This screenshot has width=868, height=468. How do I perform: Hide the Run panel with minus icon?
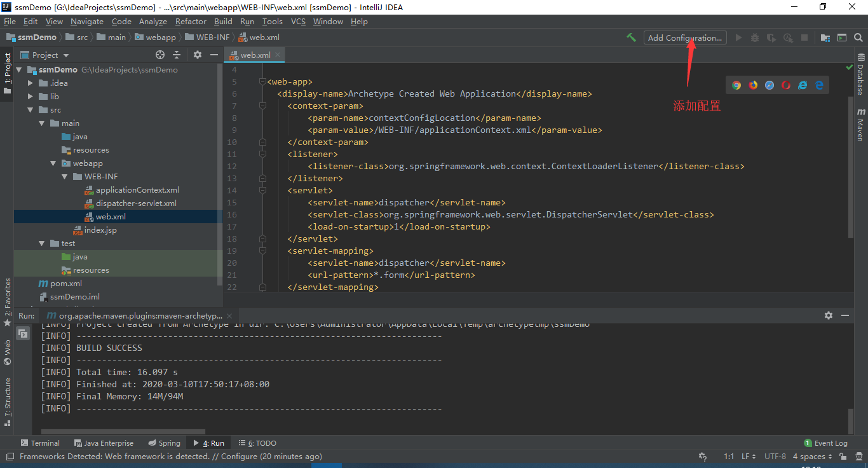tap(845, 315)
